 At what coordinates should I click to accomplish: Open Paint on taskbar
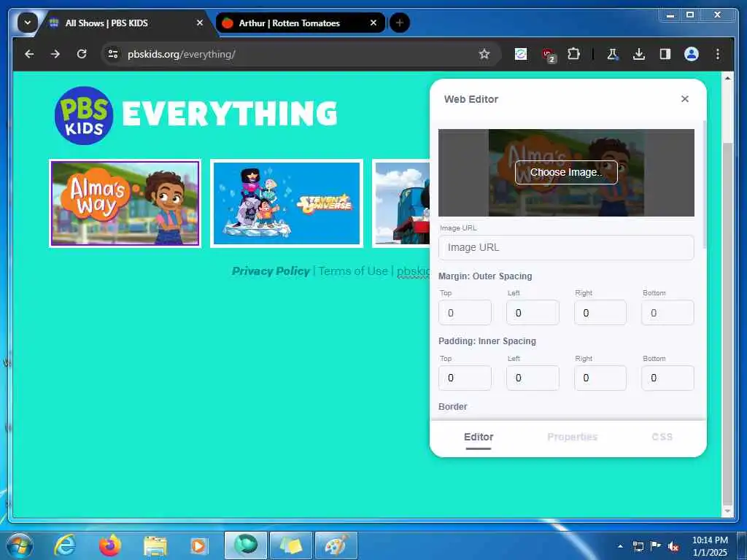(336, 545)
